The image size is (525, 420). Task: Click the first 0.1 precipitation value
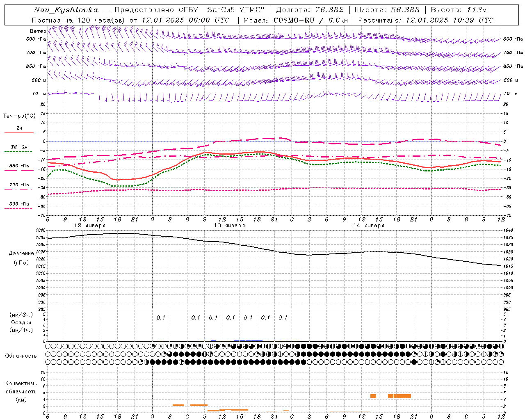tap(161, 317)
